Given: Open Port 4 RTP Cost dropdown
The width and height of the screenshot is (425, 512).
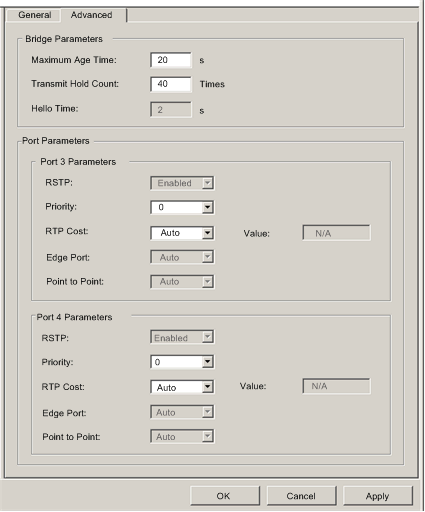Looking at the screenshot, I should 182,387.
